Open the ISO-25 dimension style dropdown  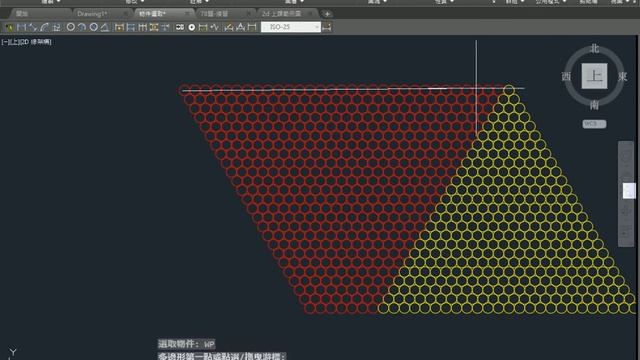[291, 27]
